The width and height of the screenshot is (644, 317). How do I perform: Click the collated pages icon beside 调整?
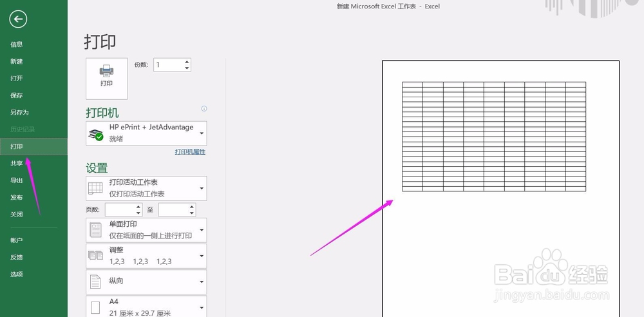(x=96, y=255)
